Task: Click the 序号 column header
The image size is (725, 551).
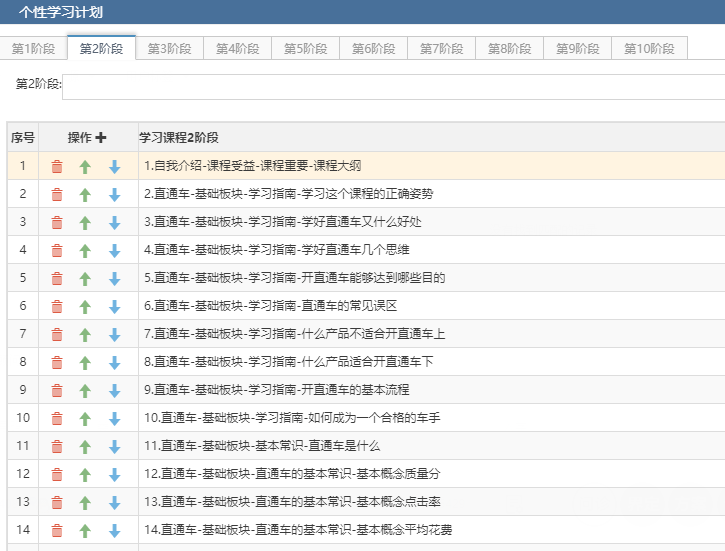Action: (22, 138)
